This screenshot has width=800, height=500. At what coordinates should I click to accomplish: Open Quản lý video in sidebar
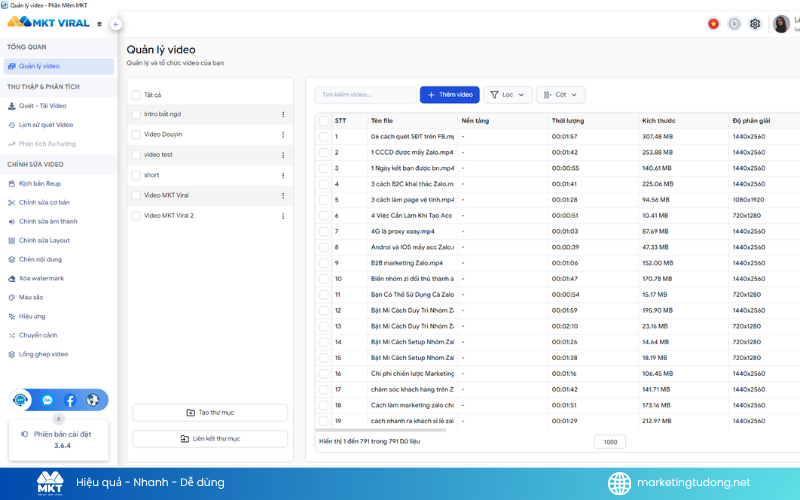tap(59, 66)
